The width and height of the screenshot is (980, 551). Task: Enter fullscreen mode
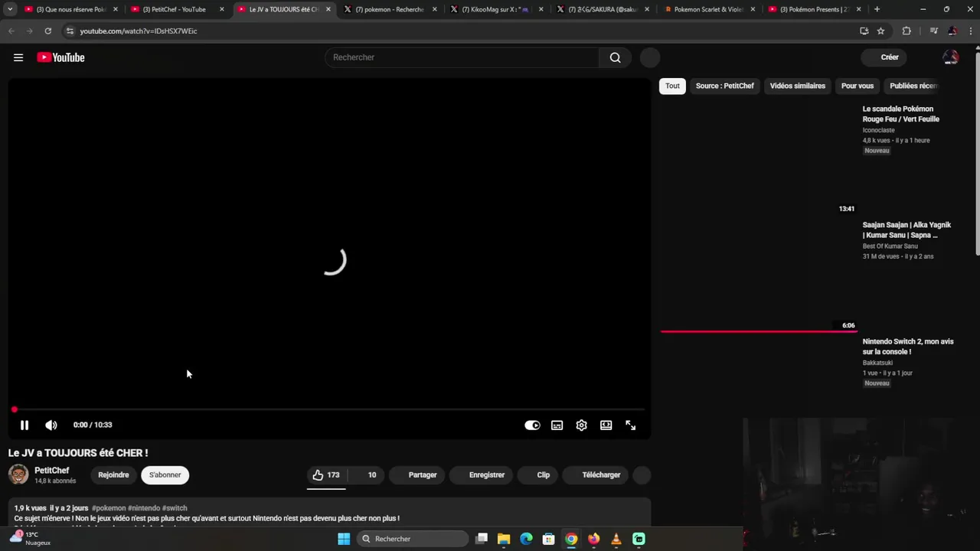tap(631, 425)
